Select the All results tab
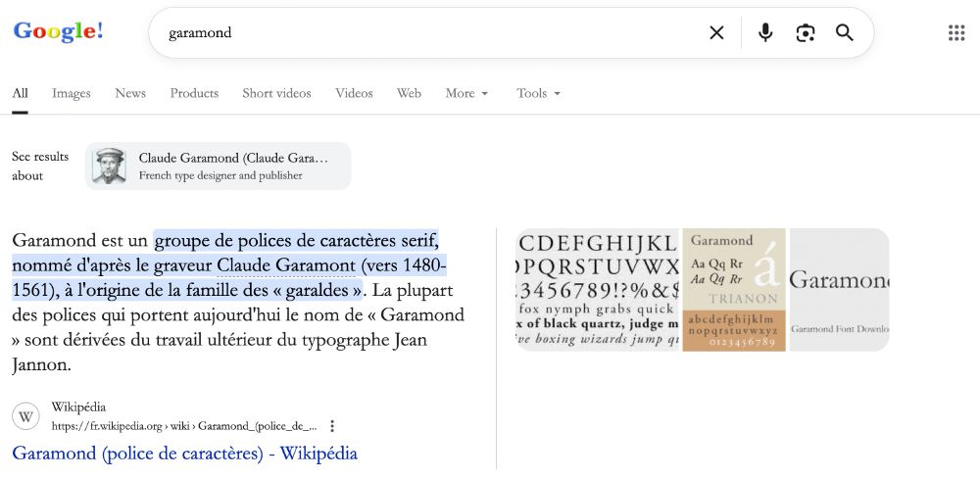Image resolution: width=980 pixels, height=479 pixels. pyautogui.click(x=20, y=93)
